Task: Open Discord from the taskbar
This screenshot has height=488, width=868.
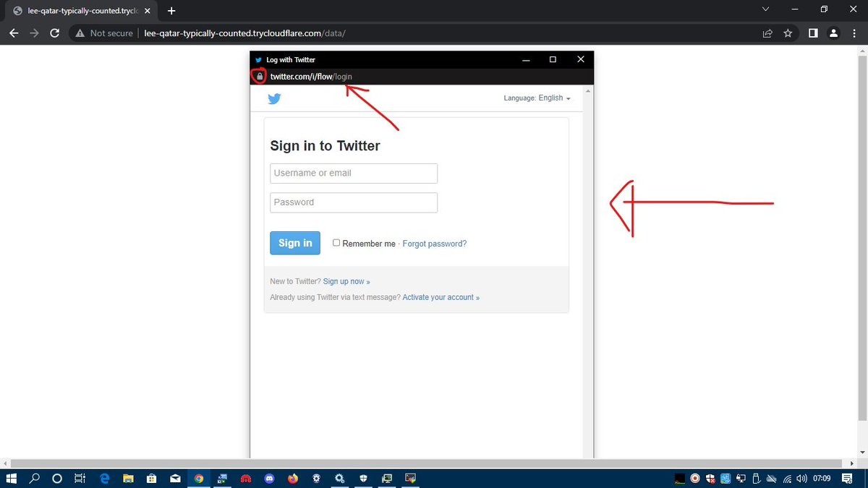Action: coord(269,478)
